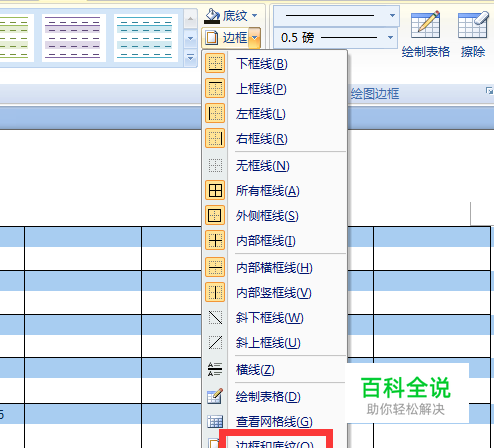
Task: Select the 擦除 eraser ribbon tool
Action: pyautogui.click(x=473, y=34)
